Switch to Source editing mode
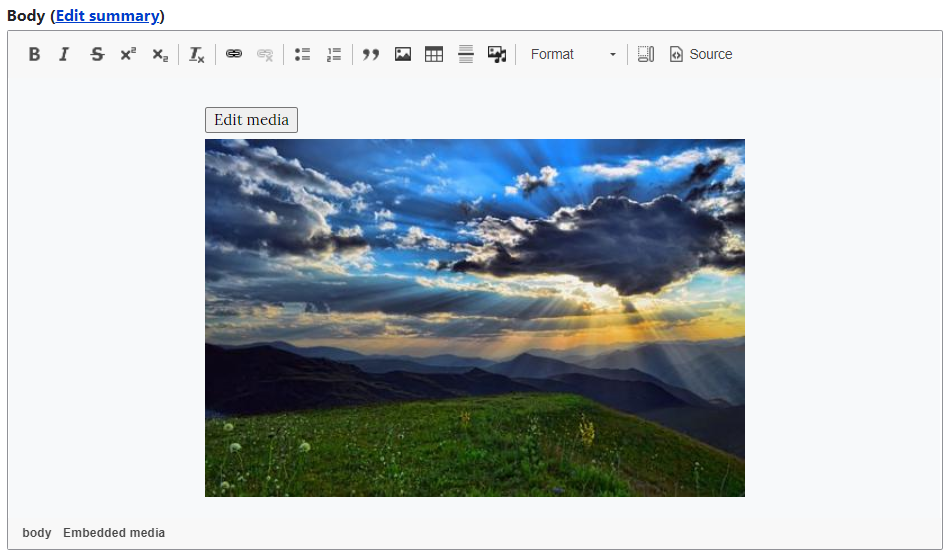Viewport: 948px width, 552px height. tap(701, 54)
